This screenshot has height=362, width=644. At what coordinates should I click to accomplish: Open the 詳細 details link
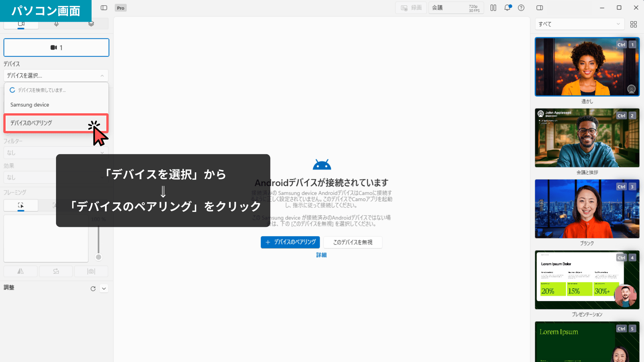point(321,255)
